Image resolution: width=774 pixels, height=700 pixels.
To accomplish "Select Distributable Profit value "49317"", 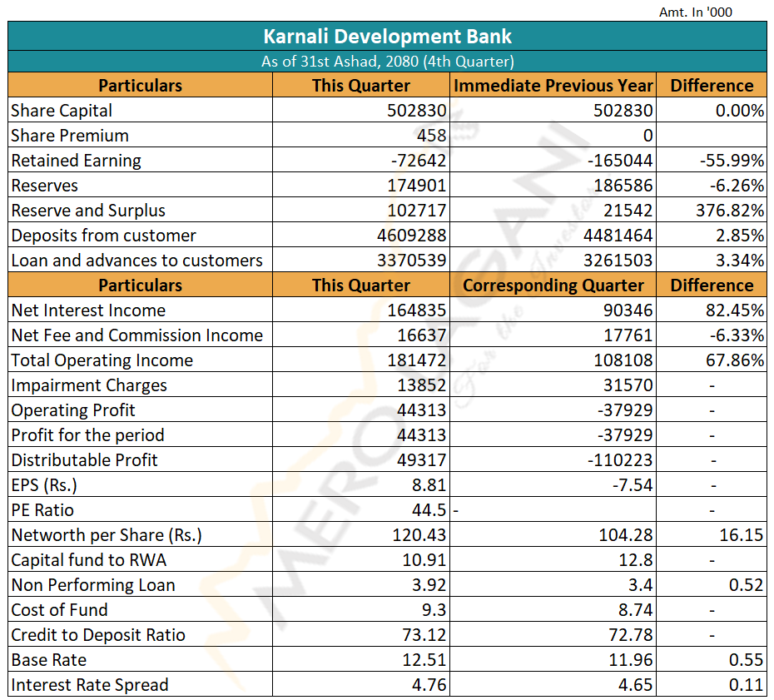I will pos(422,460).
